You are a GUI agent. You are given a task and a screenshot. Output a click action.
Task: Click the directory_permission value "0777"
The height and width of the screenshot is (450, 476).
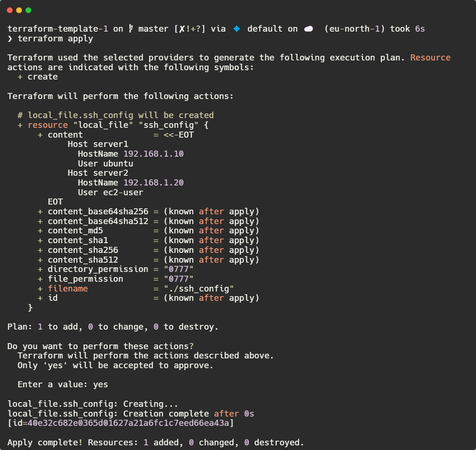[x=178, y=269]
